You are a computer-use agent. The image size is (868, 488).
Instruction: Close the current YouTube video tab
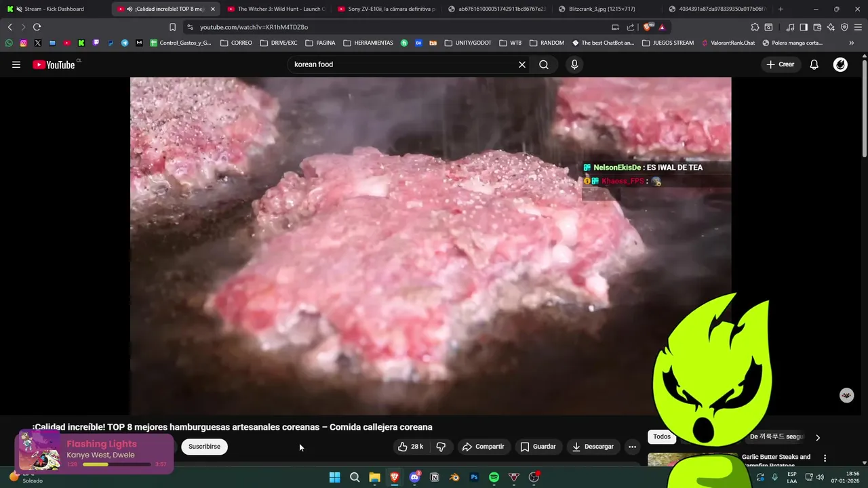[x=212, y=9]
